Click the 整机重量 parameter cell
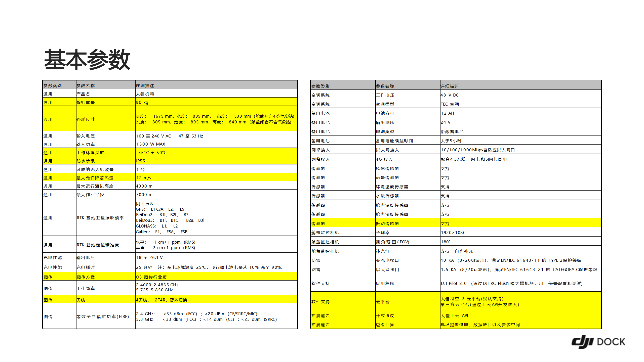 pos(105,102)
